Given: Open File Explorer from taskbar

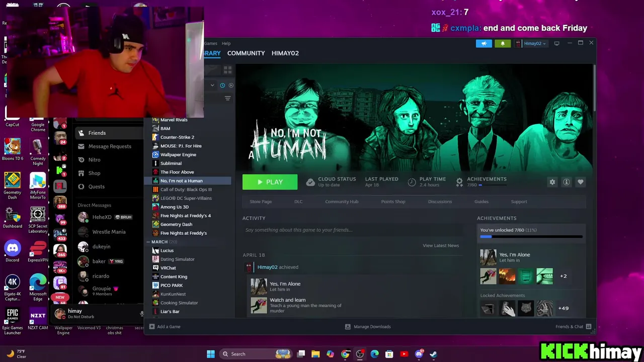Looking at the screenshot, I should click(x=315, y=354).
